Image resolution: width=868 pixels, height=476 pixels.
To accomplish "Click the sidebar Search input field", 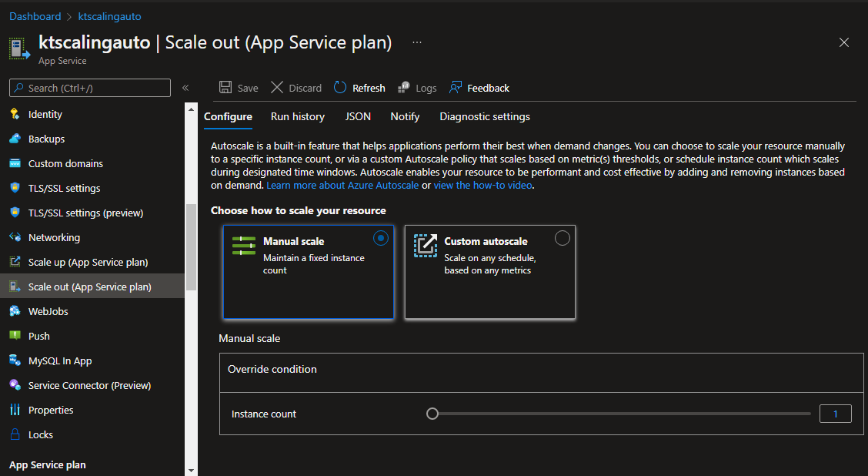I will (90, 88).
